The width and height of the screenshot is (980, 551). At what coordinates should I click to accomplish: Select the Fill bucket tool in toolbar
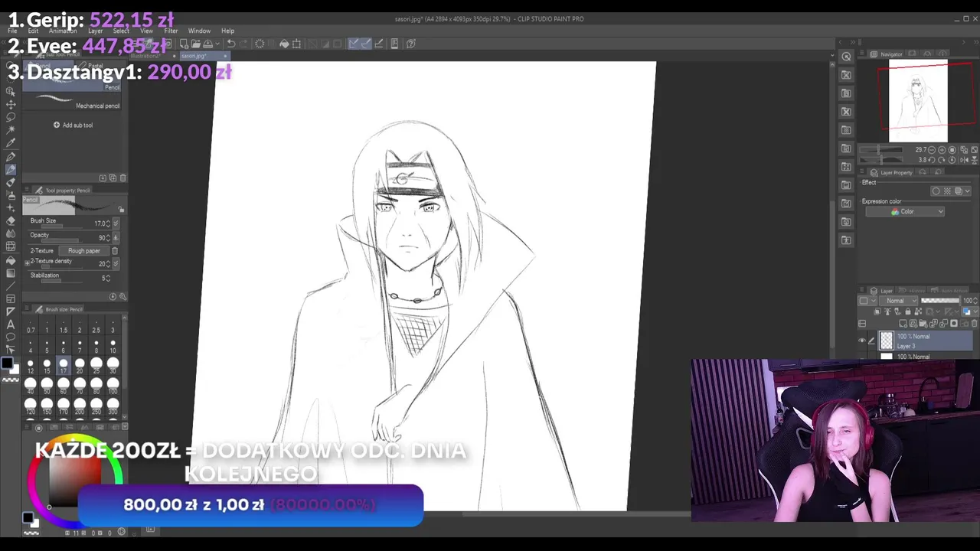(x=11, y=259)
